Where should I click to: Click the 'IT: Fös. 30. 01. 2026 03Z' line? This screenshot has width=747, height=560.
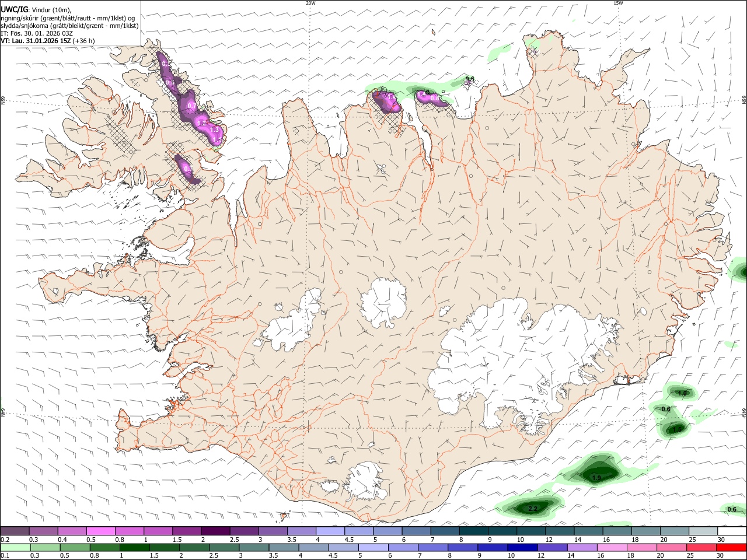click(37, 33)
